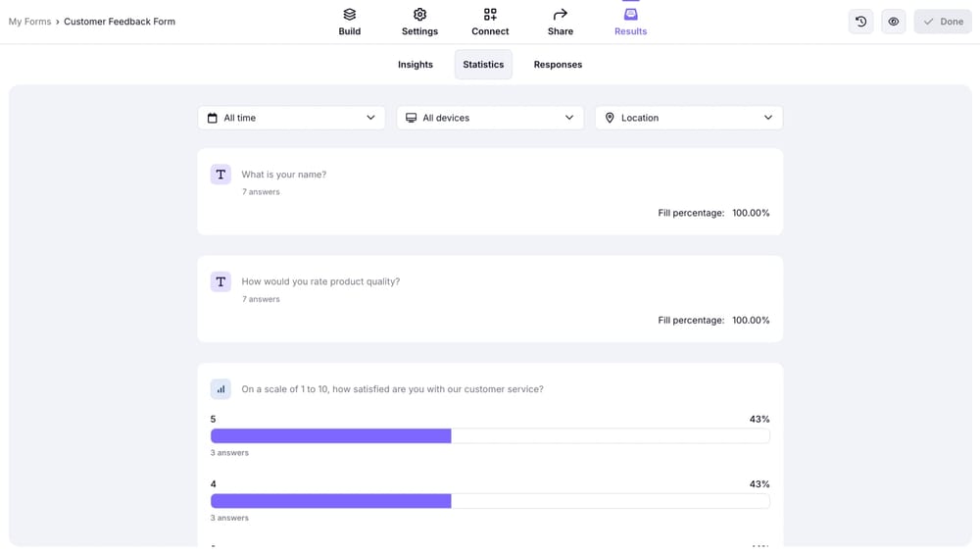The height and width of the screenshot is (555, 980).
Task: Open the Settings gear icon
Action: click(419, 15)
